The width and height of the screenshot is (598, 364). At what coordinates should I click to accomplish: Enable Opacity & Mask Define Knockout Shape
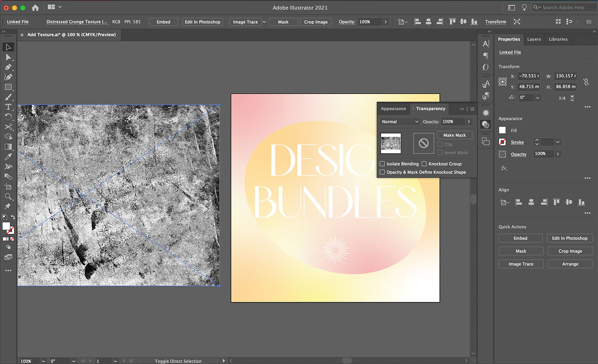pos(382,172)
